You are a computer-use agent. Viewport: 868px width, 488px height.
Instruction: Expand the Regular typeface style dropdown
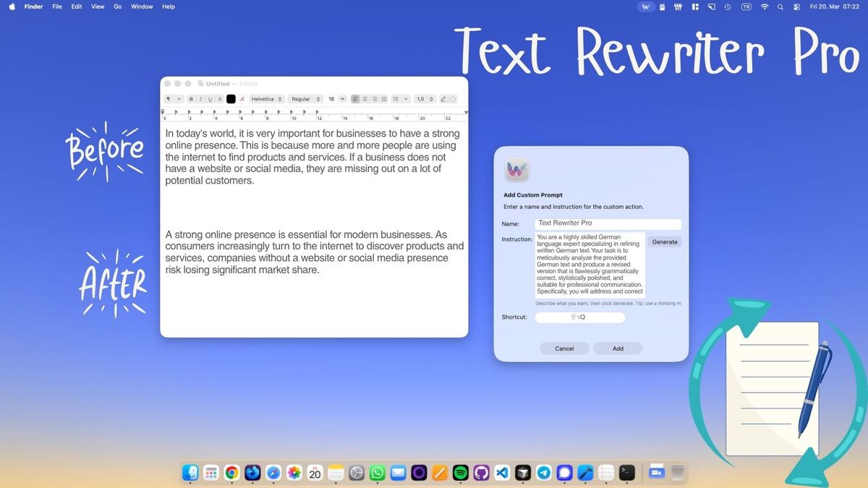tap(305, 99)
